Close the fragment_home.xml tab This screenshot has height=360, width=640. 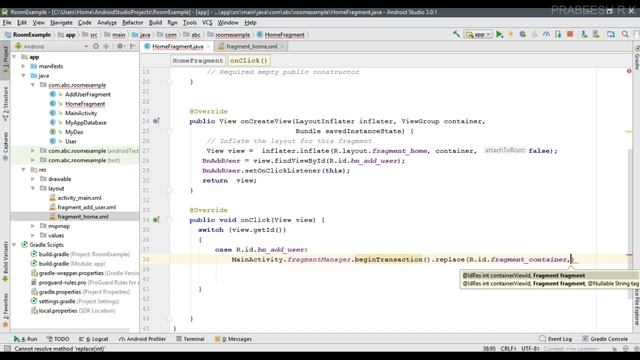[x=282, y=47]
